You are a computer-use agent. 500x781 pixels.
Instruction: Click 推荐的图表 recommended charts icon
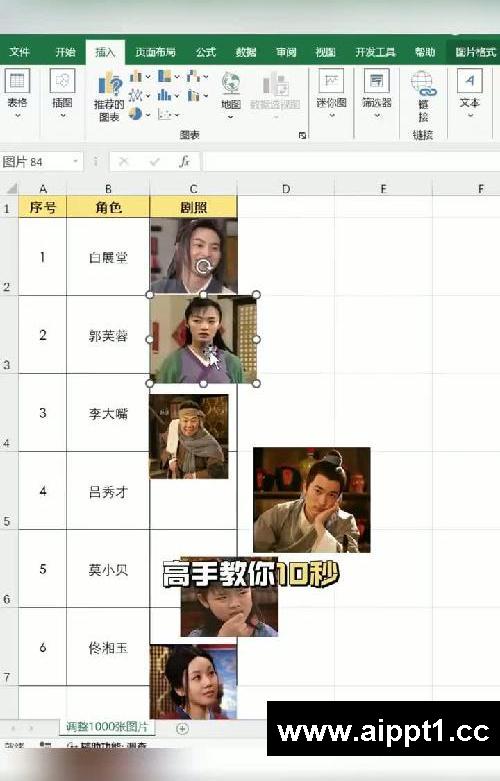(x=110, y=84)
